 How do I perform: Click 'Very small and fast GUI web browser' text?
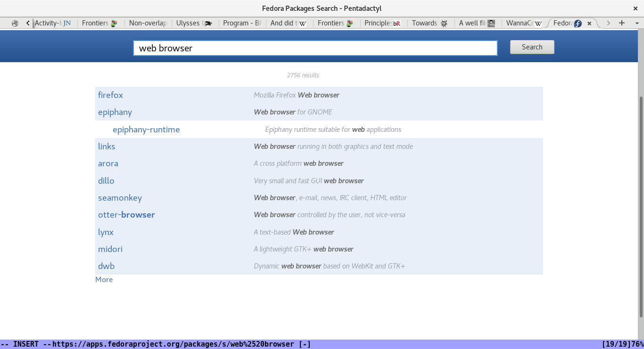click(309, 181)
